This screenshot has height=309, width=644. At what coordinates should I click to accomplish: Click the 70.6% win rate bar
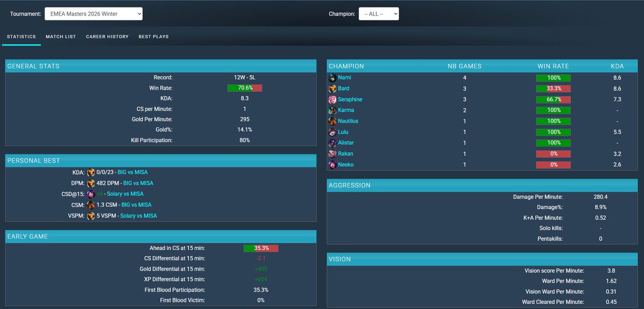point(245,88)
